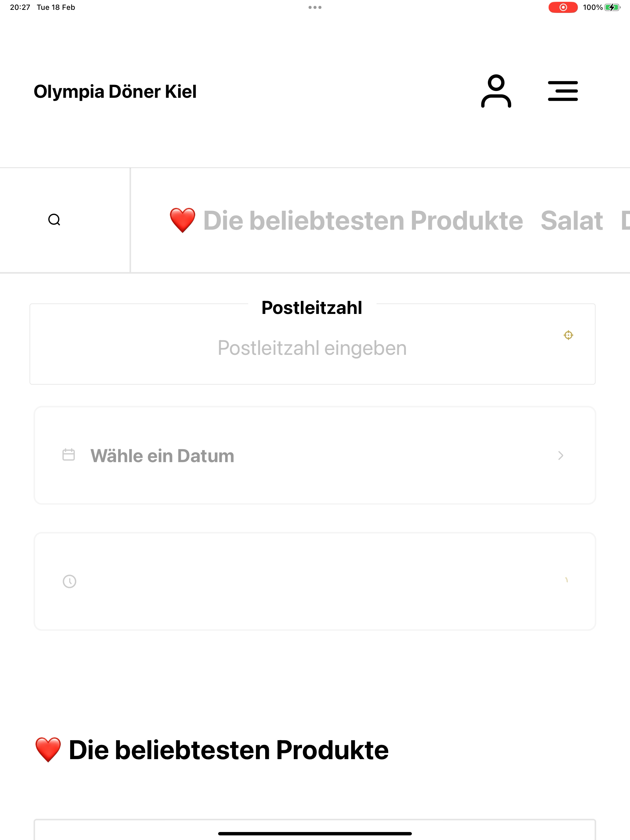Use the locate-me crosshair icon
This screenshot has width=630, height=840.
click(568, 335)
